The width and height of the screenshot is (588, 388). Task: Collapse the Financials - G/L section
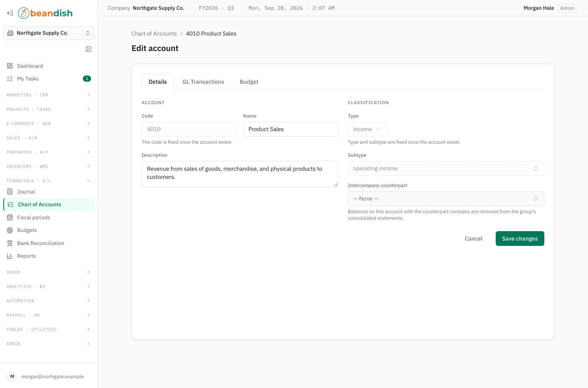pos(49,181)
